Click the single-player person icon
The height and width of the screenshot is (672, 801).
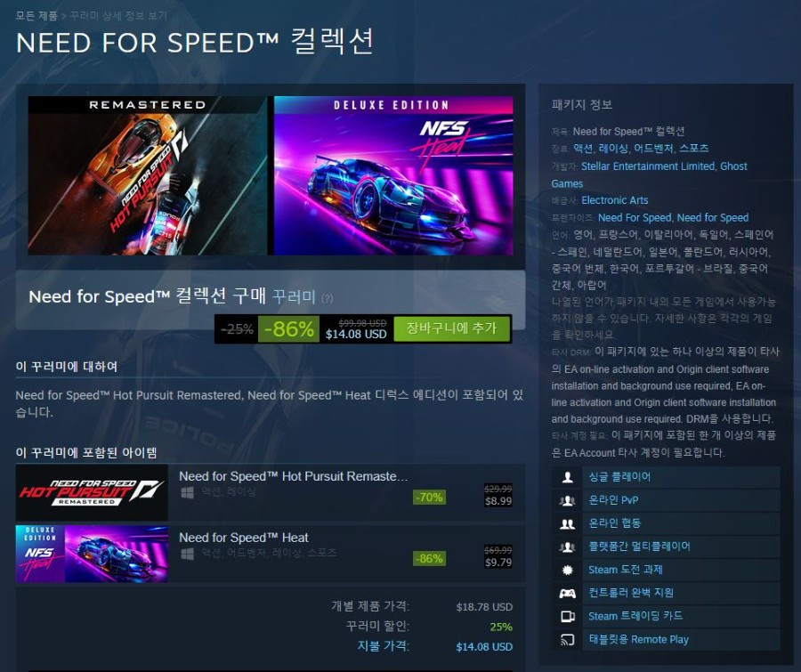pos(567,477)
